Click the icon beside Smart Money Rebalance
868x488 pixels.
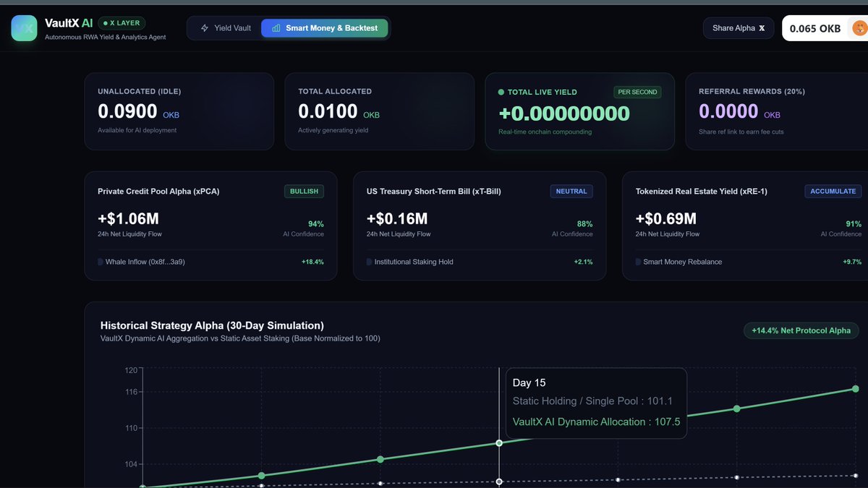(639, 262)
